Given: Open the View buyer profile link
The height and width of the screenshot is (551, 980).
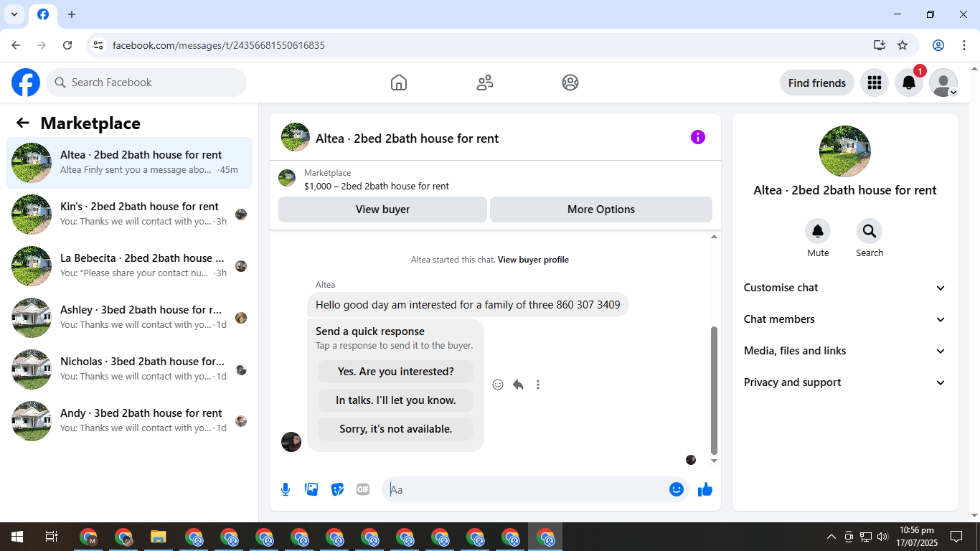Looking at the screenshot, I should coord(533,260).
